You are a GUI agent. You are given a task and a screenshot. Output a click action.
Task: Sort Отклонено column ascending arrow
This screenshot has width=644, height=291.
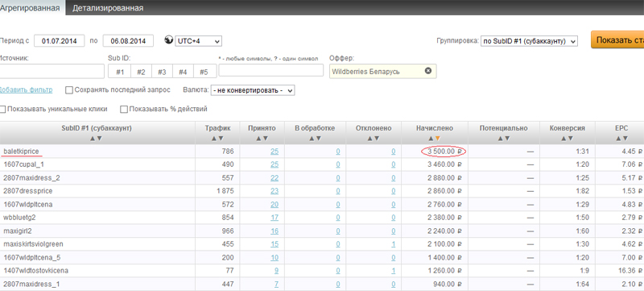[369, 139]
